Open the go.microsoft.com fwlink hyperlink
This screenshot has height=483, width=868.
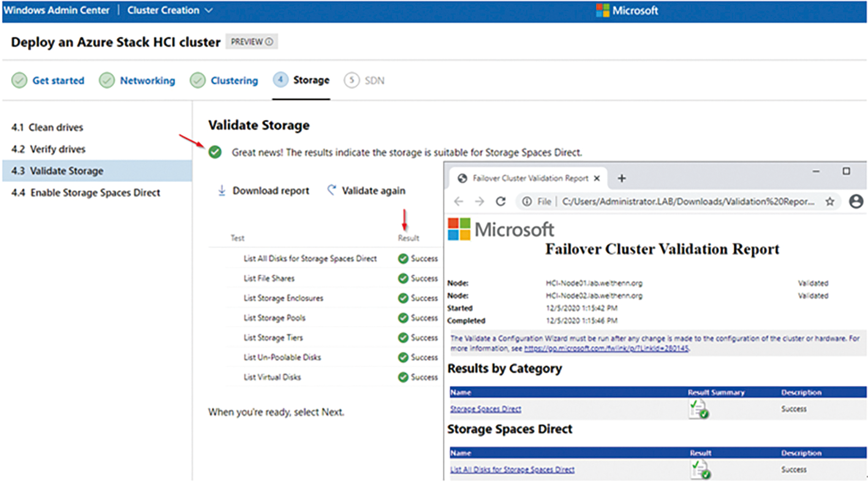606,348
